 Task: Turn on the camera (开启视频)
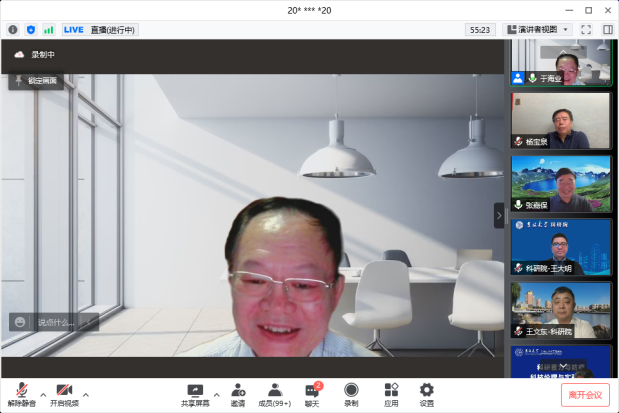point(64,392)
